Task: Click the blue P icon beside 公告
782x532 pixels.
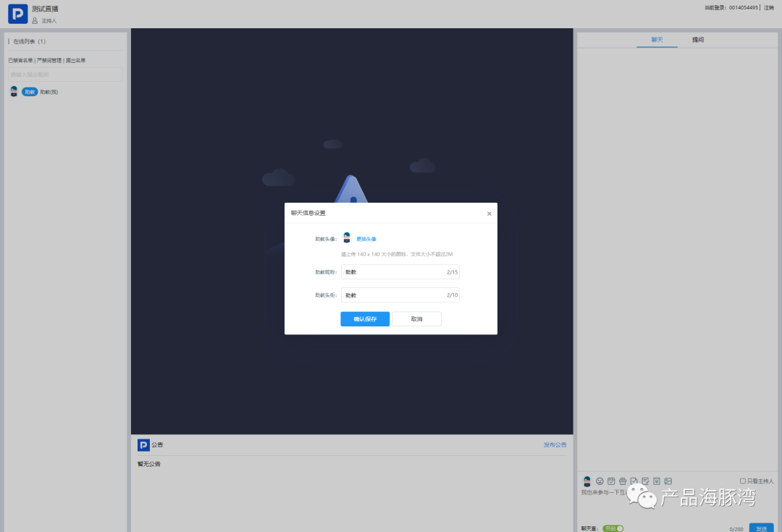Action: point(143,444)
